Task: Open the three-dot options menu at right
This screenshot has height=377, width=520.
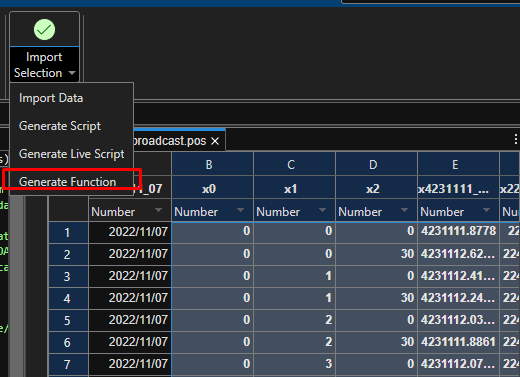Action: click(x=516, y=139)
